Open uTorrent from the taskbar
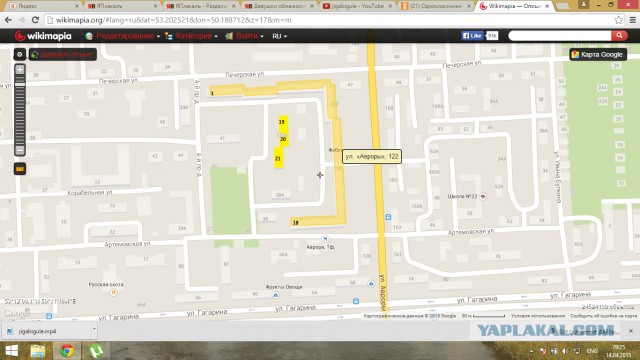Image resolution: width=640 pixels, height=360 pixels. (x=96, y=351)
